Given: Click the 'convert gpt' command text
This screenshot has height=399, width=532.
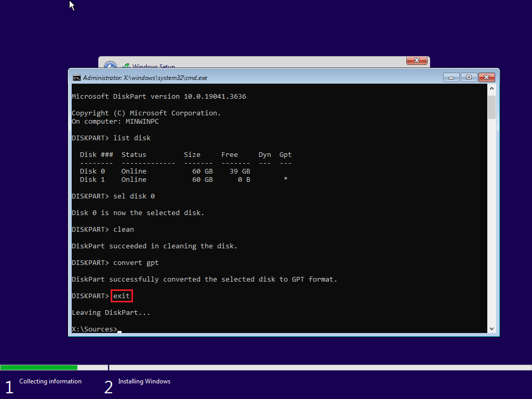Looking at the screenshot, I should click(136, 263).
